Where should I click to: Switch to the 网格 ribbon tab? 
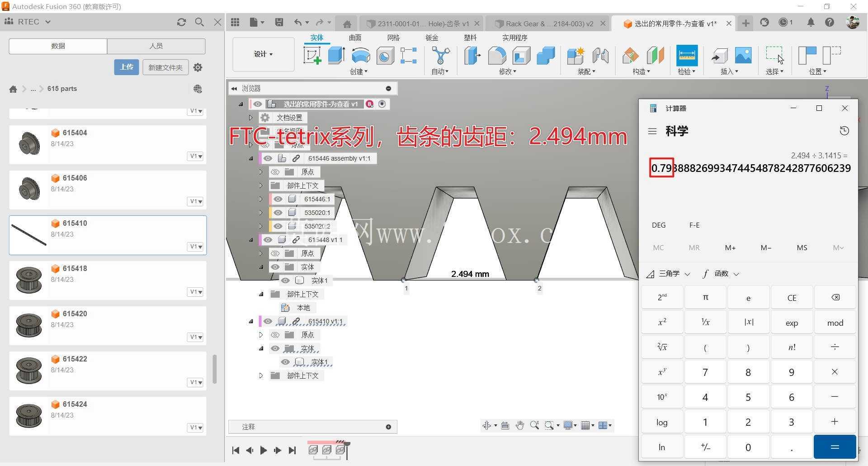[393, 38]
